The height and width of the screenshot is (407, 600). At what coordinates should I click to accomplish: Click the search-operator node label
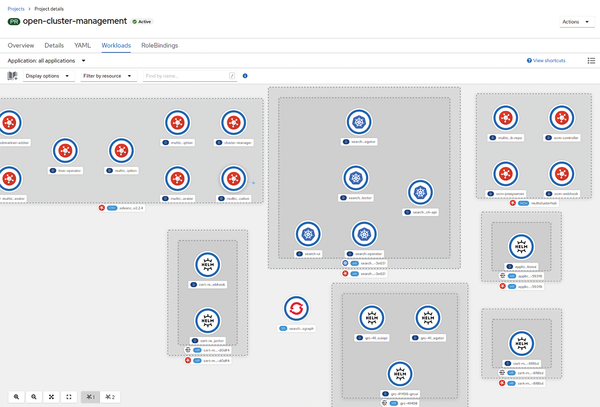pos(364,254)
